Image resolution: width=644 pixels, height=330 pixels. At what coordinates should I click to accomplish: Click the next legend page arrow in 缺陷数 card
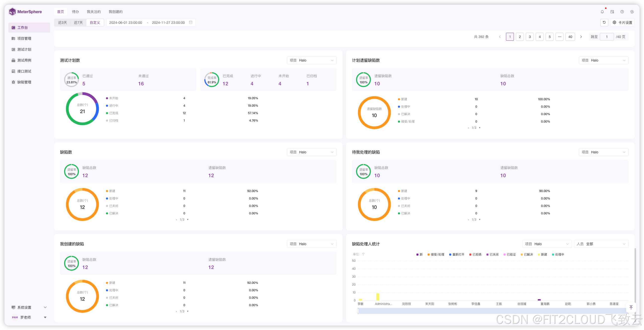(188, 220)
